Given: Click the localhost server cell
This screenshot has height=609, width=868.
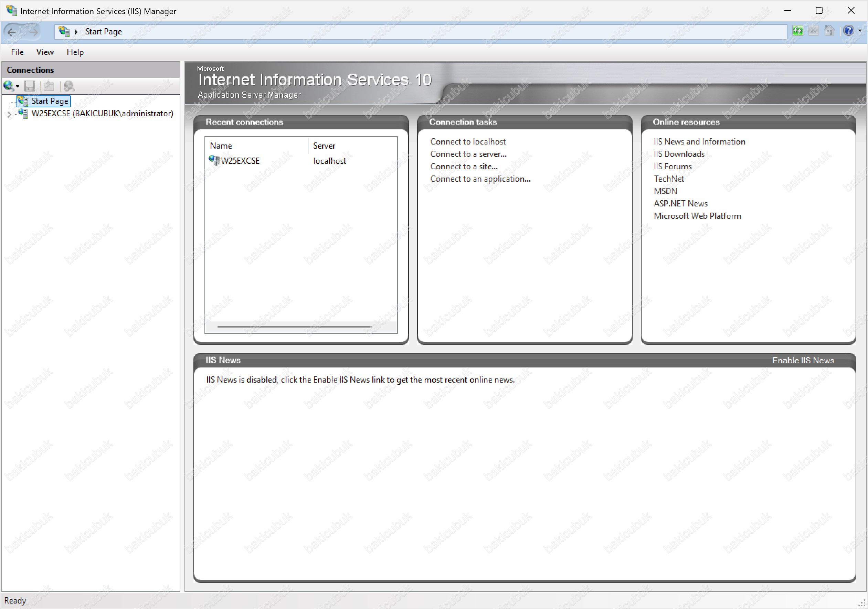Looking at the screenshot, I should pos(330,161).
